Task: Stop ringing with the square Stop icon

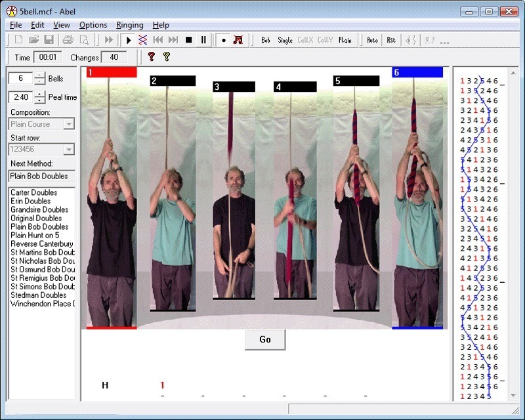Action: coord(188,40)
